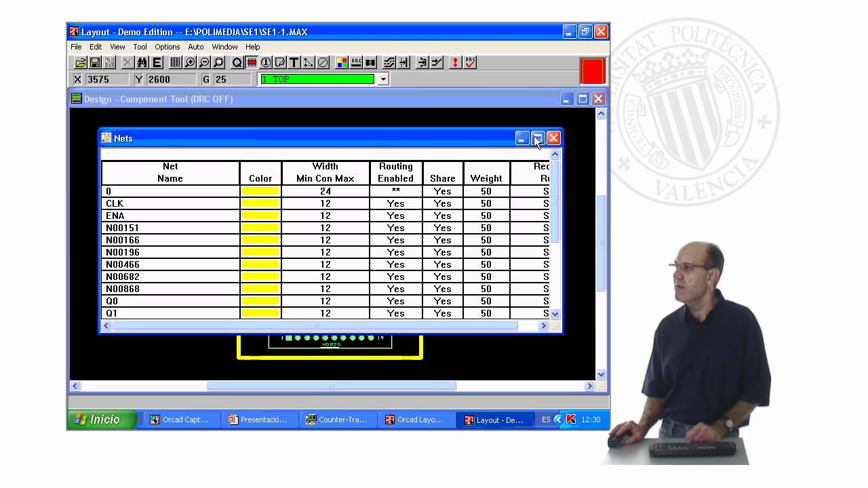Click the Online DRC icon

(356, 62)
